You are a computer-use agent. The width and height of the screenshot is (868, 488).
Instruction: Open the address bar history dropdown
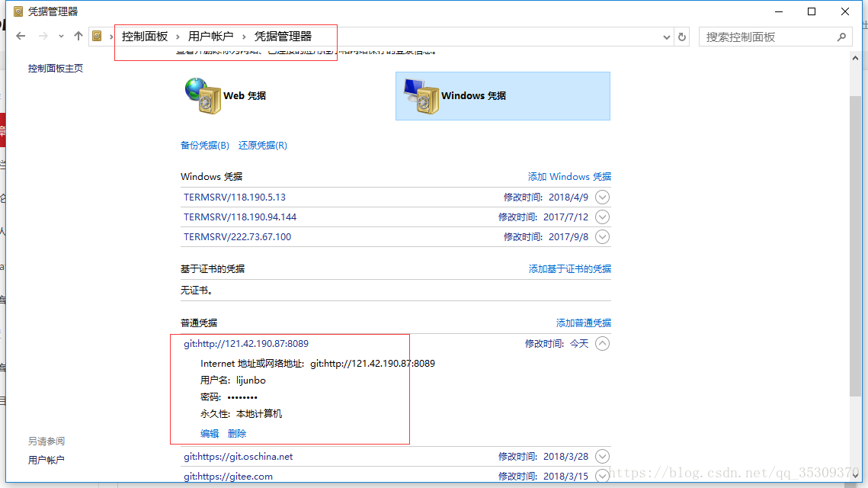point(667,37)
